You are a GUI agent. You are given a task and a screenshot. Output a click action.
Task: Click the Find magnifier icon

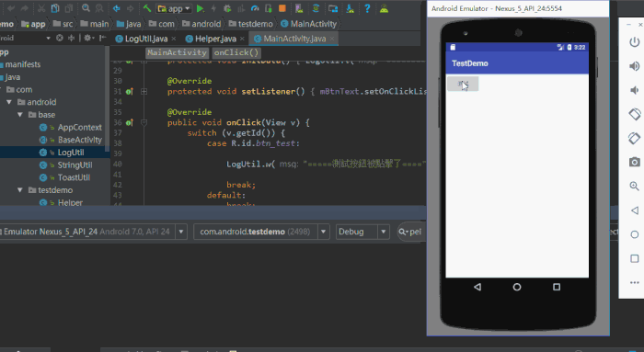pyautogui.click(x=86, y=8)
